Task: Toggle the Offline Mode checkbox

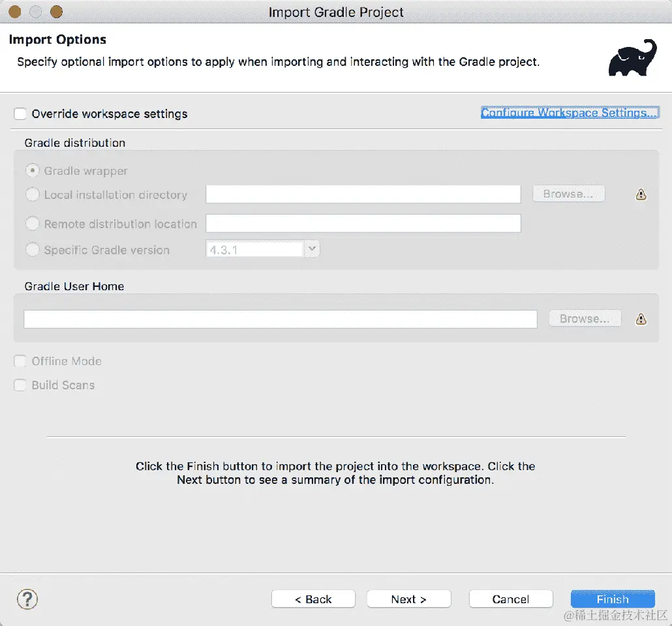Action: click(20, 361)
